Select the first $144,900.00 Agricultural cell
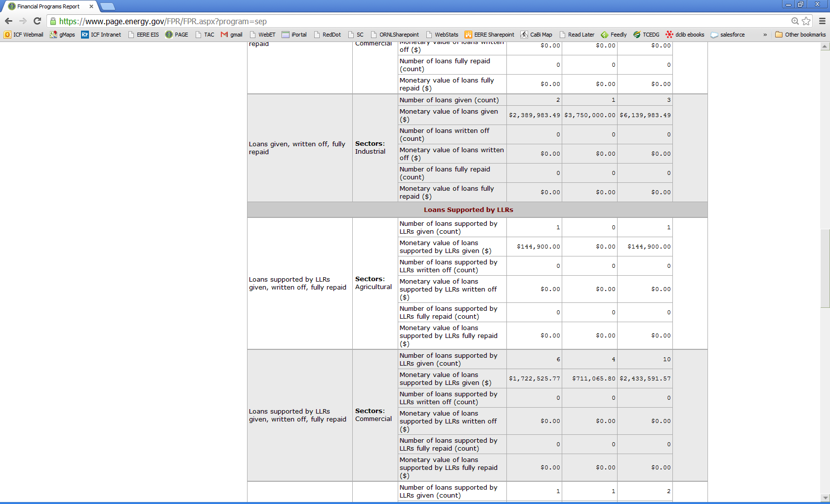The width and height of the screenshot is (830, 504). coord(535,247)
